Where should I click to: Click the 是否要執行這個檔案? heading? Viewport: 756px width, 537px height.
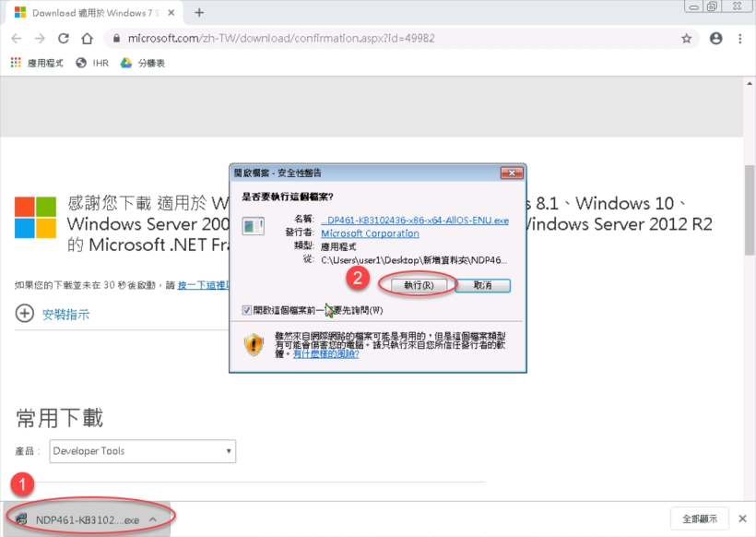coord(288,197)
